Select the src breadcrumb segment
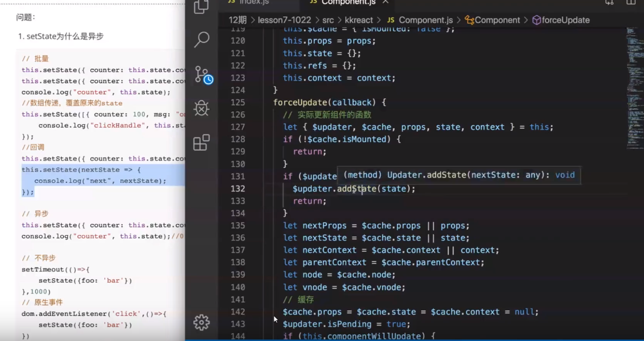The width and height of the screenshot is (644, 341). pyautogui.click(x=328, y=20)
